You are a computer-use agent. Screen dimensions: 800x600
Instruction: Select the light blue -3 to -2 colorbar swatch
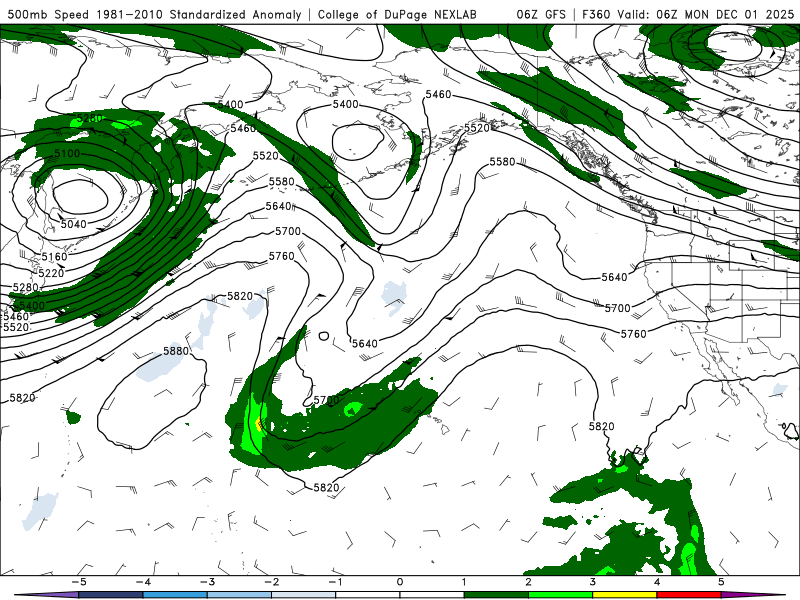tap(239, 595)
